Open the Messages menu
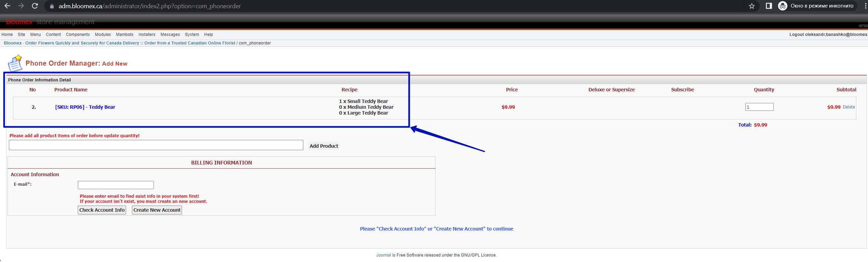Viewport: 868px width, 262px height. coord(170,35)
